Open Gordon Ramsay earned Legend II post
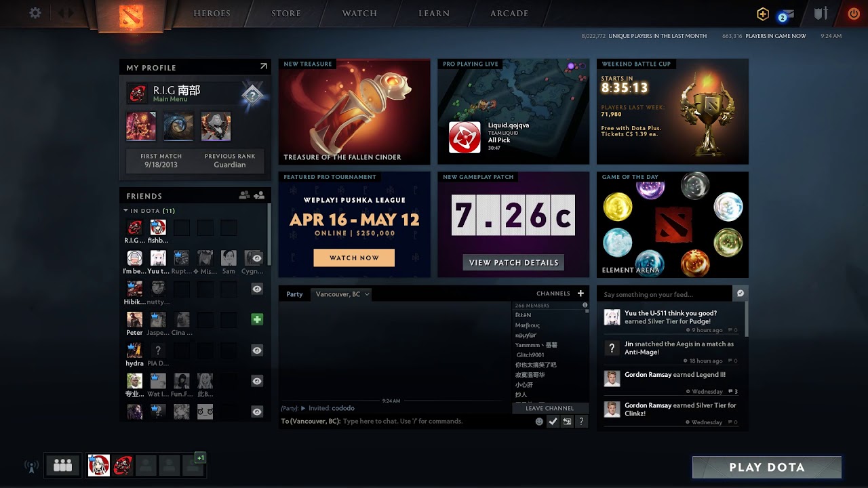Screen dimensions: 868x488 [x=672, y=382]
